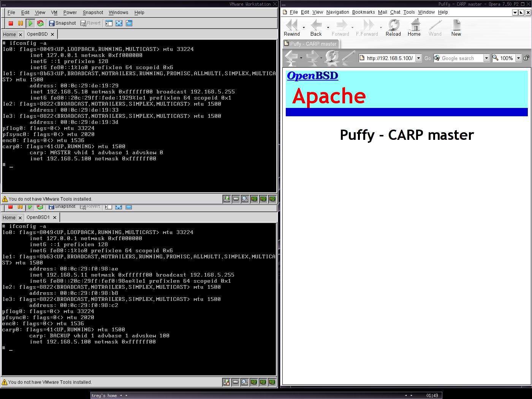This screenshot has width=532, height=399.
Task: Open the Opera Bookmarks menu
Action: (x=364, y=12)
